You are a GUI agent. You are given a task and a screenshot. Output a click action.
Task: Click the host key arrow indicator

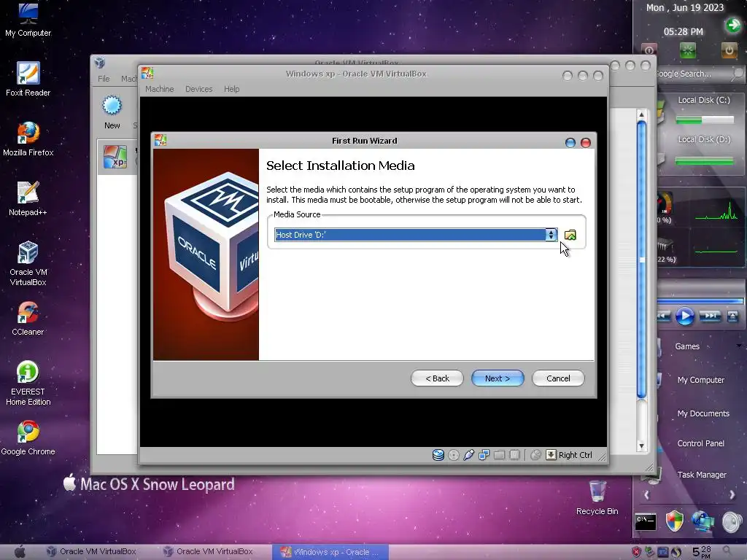[551, 455]
